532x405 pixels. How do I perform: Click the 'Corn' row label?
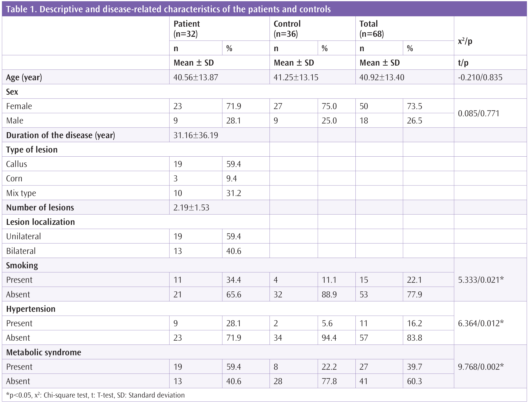click(x=14, y=179)
